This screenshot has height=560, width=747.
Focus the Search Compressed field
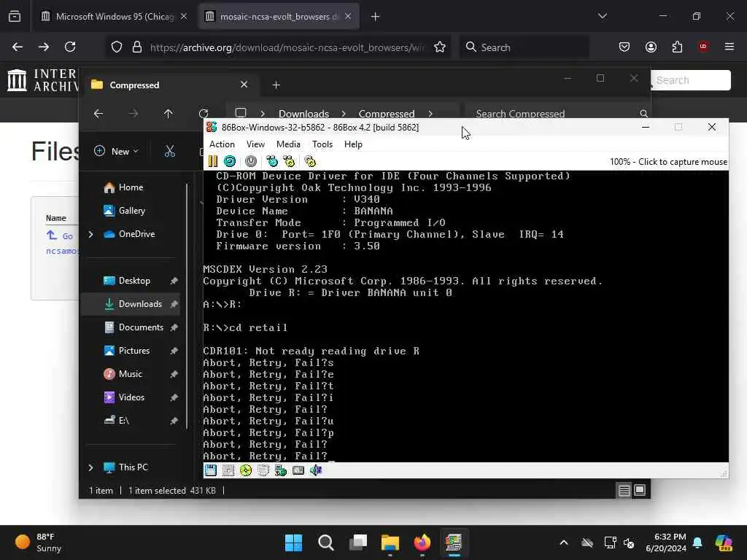pyautogui.click(x=557, y=114)
